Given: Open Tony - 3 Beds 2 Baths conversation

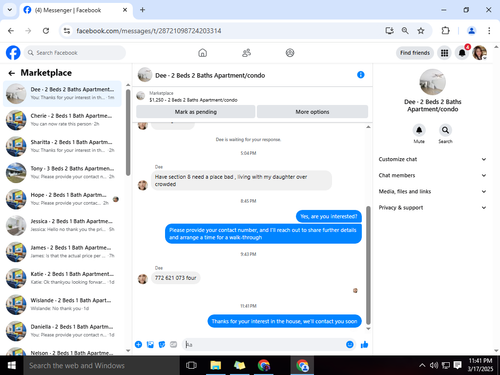Looking at the screenshot, I should [62, 173].
